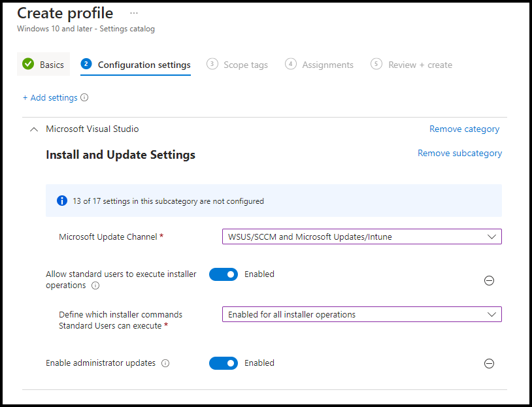Image resolution: width=532 pixels, height=407 pixels.
Task: Toggle Allow standard users to execute installer operations
Action: click(224, 274)
